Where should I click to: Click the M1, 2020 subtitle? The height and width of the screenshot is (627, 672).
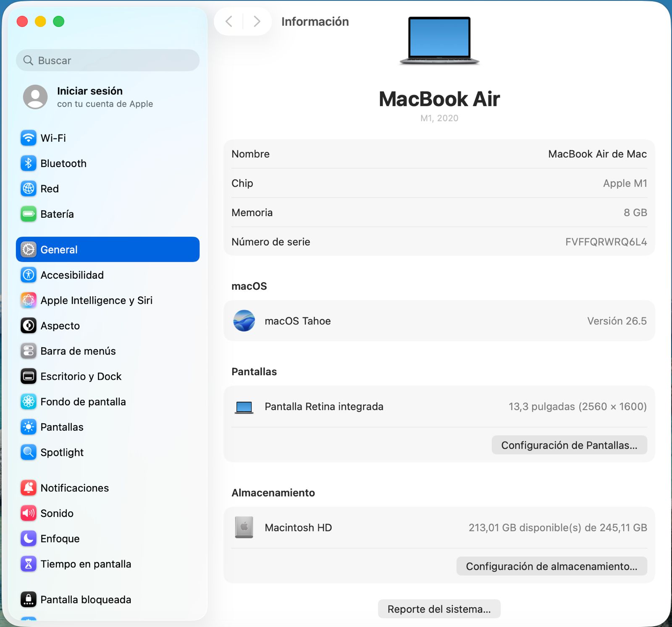(439, 118)
